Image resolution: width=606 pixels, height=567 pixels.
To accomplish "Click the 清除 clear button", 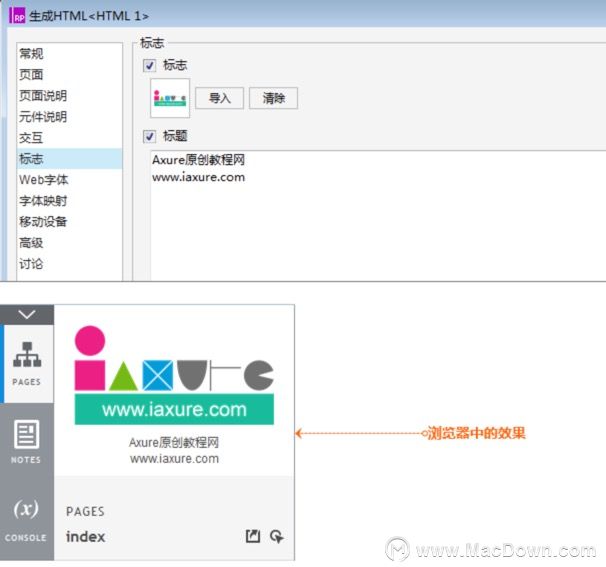I will point(273,98).
